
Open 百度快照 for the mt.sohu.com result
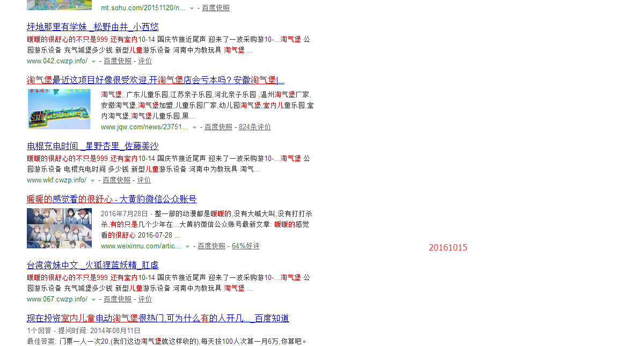click(x=216, y=8)
